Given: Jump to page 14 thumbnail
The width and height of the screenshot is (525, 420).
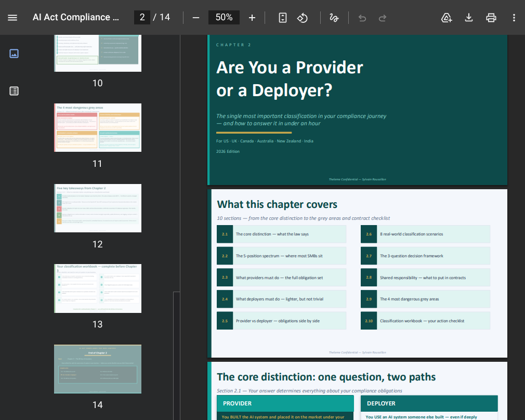Looking at the screenshot, I should [98, 369].
